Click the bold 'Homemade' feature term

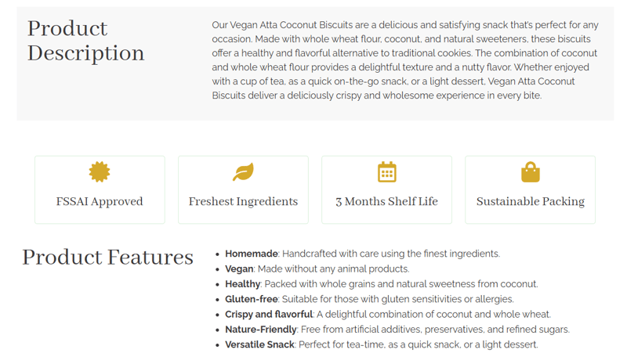point(251,254)
